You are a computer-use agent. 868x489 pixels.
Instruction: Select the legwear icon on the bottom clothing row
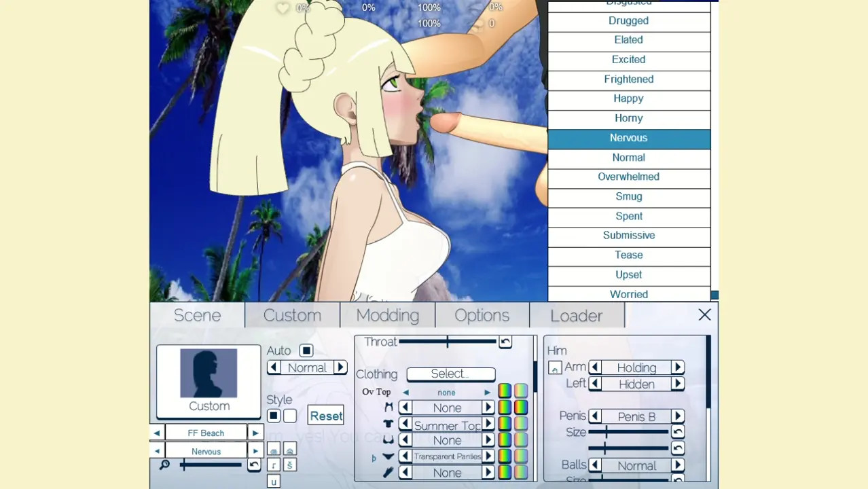tap(387, 472)
